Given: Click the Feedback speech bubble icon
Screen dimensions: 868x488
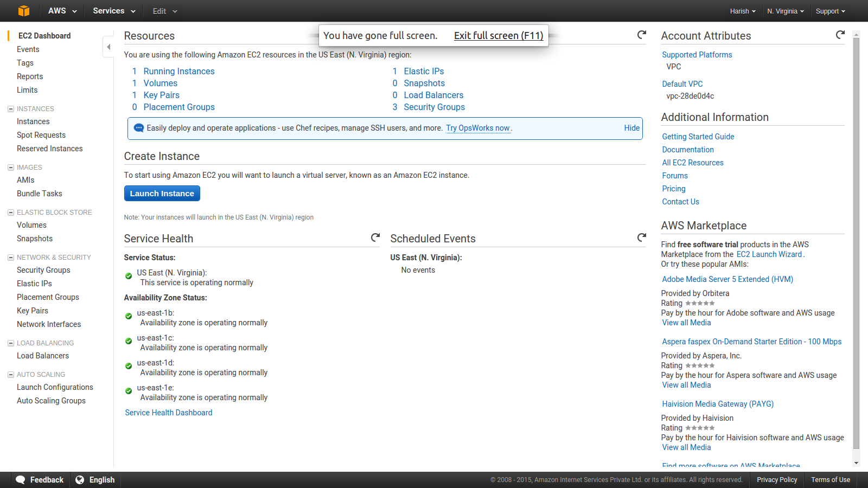Looking at the screenshot, I should tap(21, 480).
